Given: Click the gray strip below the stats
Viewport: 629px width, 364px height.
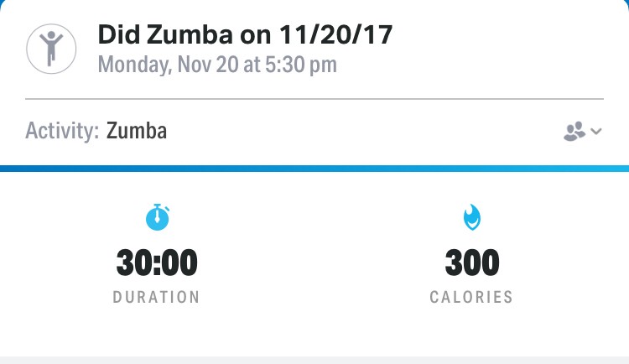Looking at the screenshot, I should click(x=314, y=360).
